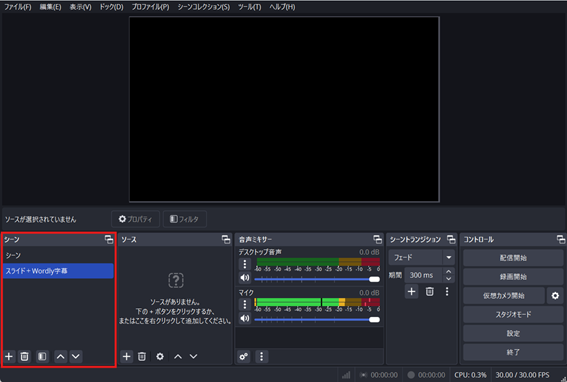Delete selected scene with trash icon
The width and height of the screenshot is (567, 382).
tap(24, 357)
